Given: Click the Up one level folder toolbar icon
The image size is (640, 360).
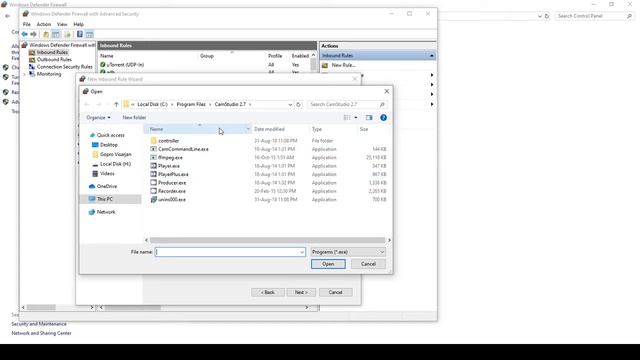Looking at the screenshot, I should coord(46,34).
